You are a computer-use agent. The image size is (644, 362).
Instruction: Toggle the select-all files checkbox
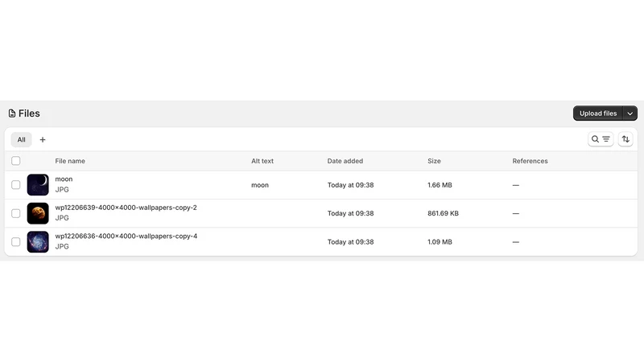coord(15,161)
